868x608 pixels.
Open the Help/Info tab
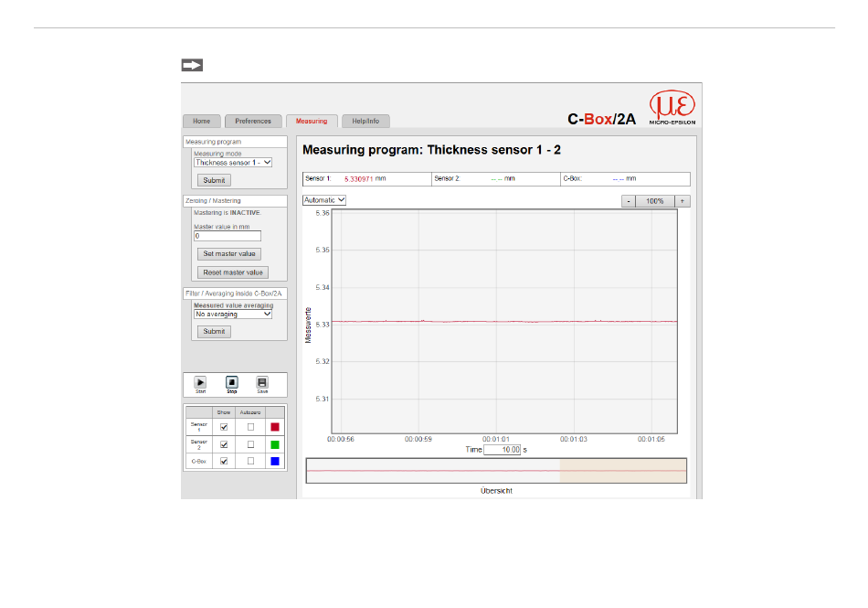tap(365, 122)
